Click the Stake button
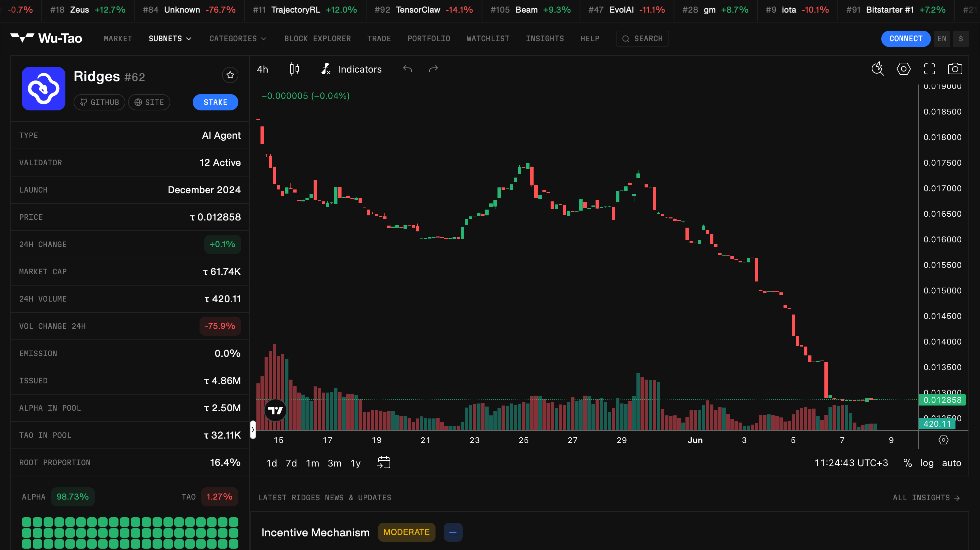 tap(215, 102)
